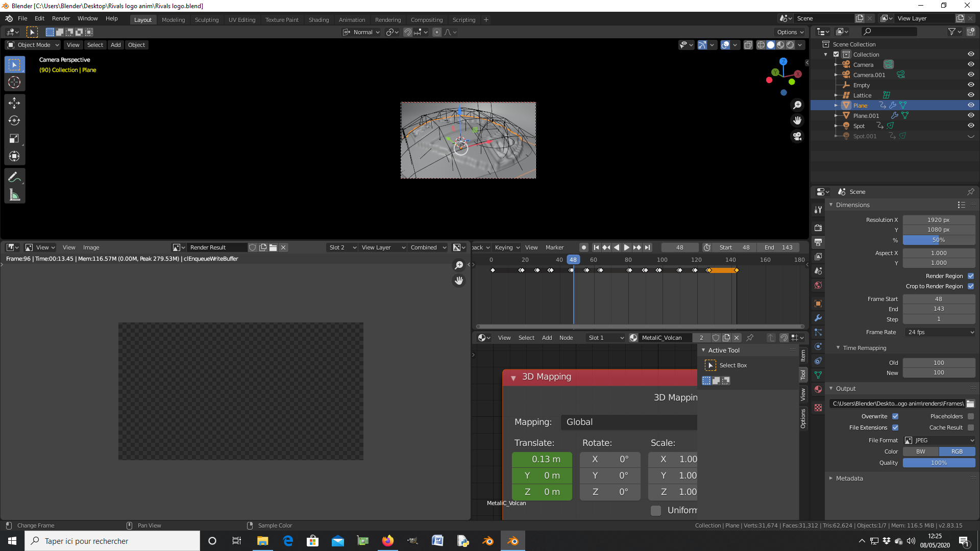Select the Measure ruler tool

[x=14, y=195]
